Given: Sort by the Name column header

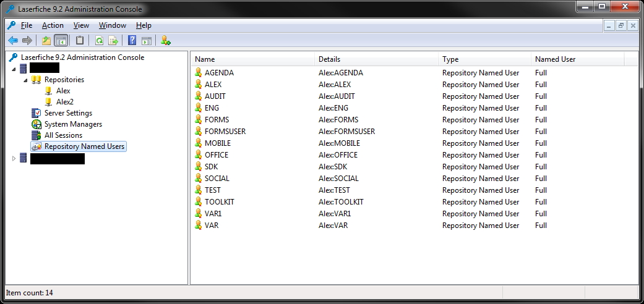Looking at the screenshot, I should (x=253, y=59).
